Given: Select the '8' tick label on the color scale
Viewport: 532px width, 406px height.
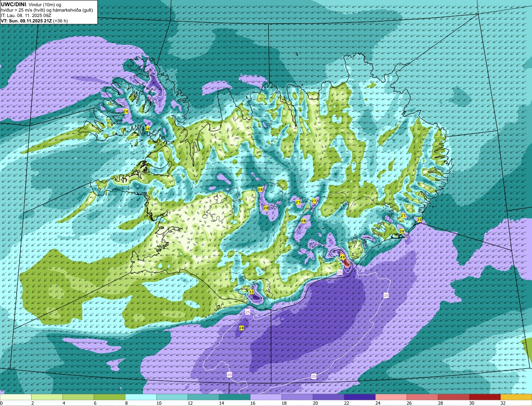Looking at the screenshot, I should 126,403.
